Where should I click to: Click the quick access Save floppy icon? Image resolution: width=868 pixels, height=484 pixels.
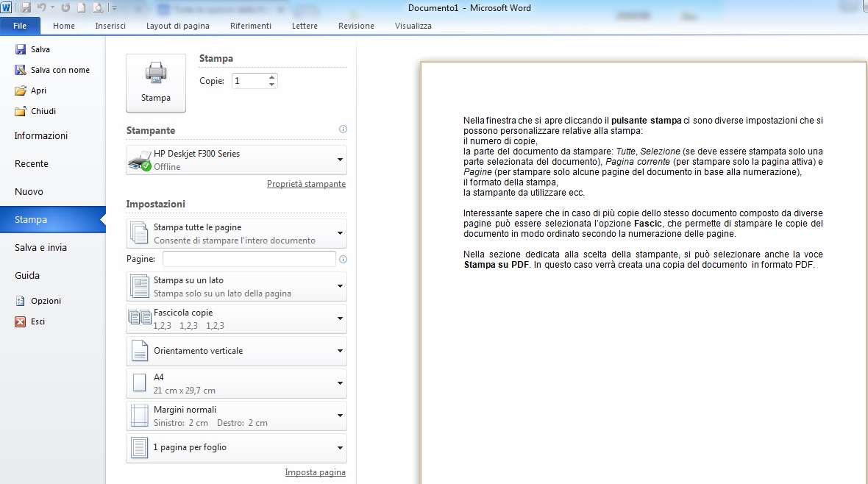point(26,8)
